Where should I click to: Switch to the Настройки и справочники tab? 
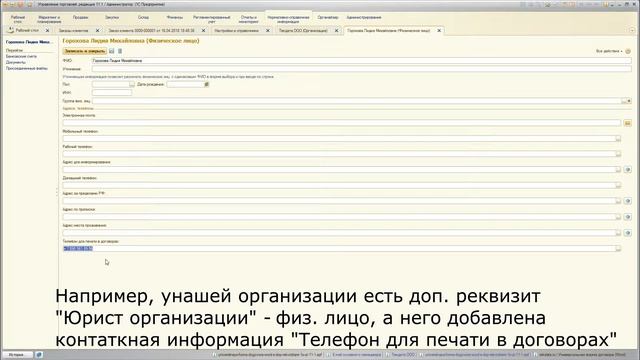237,31
